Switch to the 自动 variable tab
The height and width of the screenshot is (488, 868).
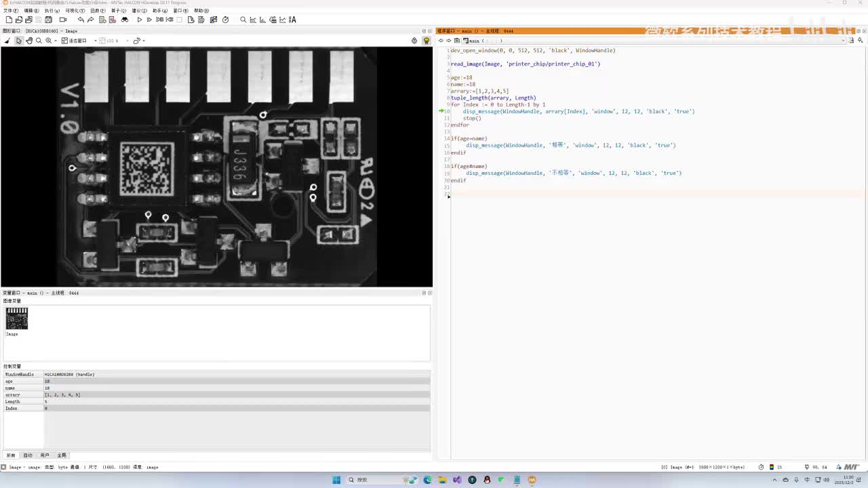(x=28, y=455)
